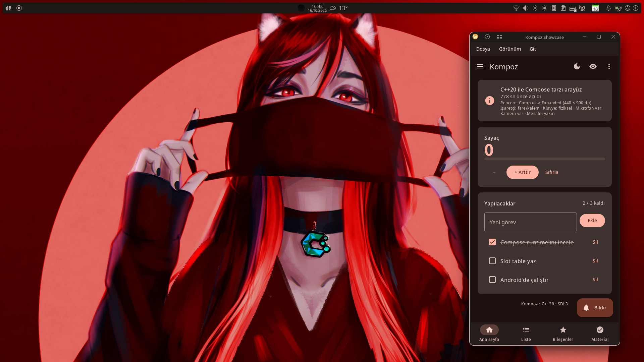Switch to the Ana sayfa tab
This screenshot has width=644, height=362.
489,334
